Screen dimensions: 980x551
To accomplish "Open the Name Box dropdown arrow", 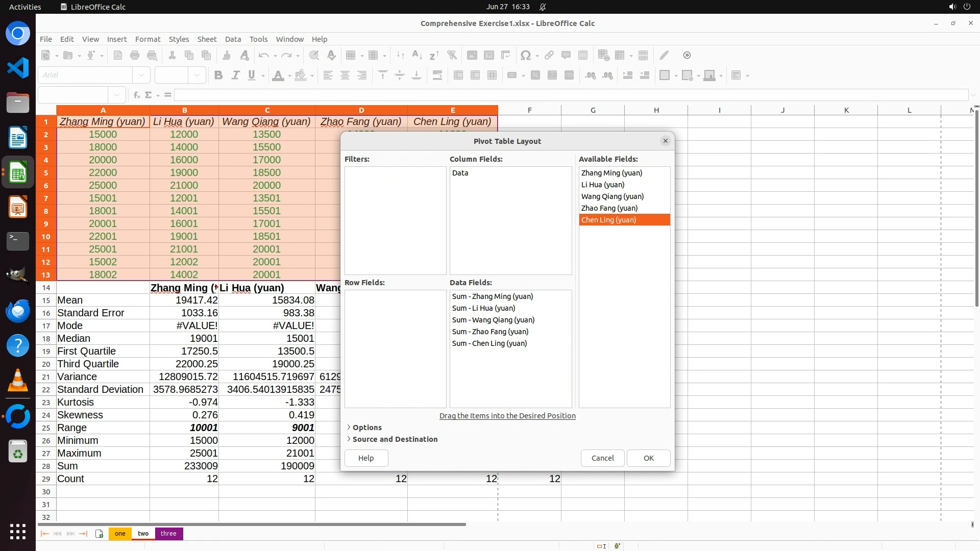I will [117, 95].
